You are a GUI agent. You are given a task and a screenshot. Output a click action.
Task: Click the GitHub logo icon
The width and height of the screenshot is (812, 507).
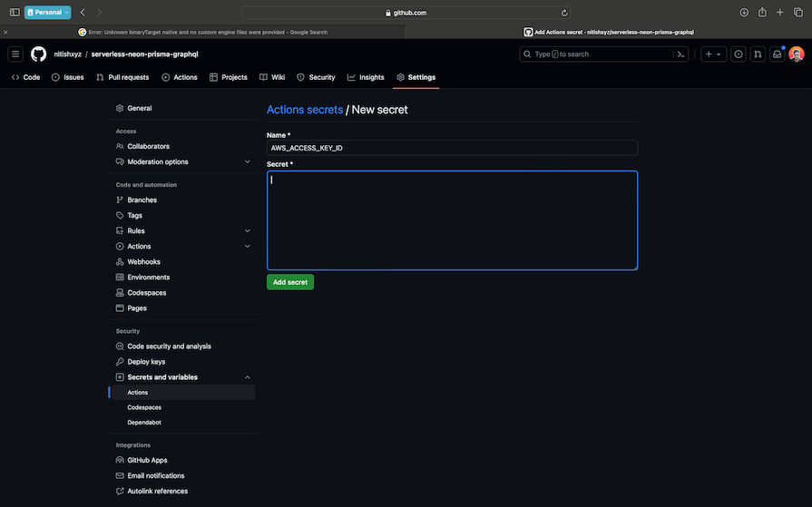pos(38,54)
